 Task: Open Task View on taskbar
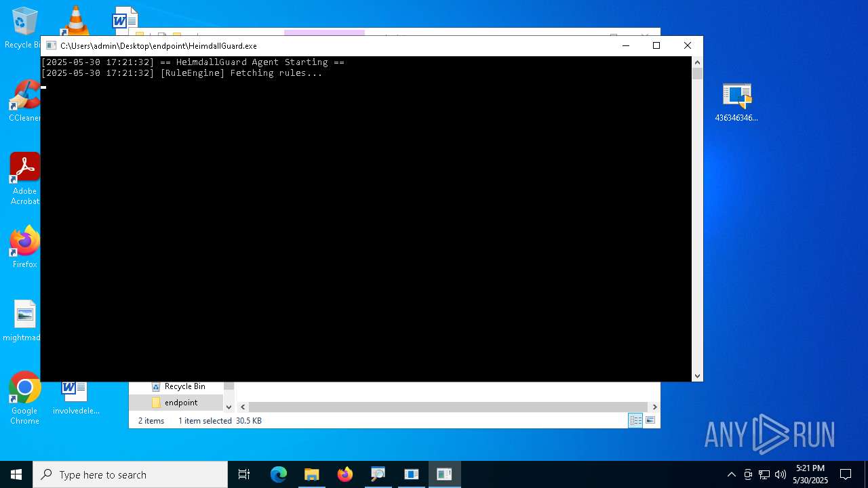pyautogui.click(x=244, y=474)
